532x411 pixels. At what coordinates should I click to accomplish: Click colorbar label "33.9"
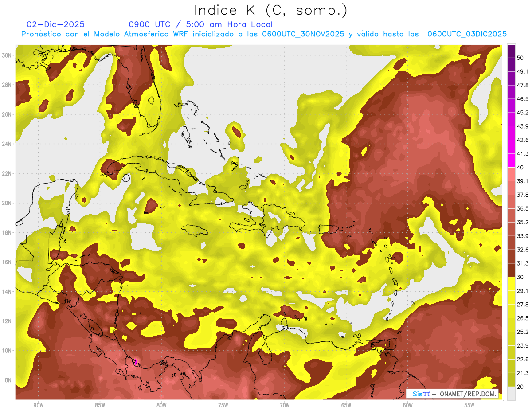point(523,236)
